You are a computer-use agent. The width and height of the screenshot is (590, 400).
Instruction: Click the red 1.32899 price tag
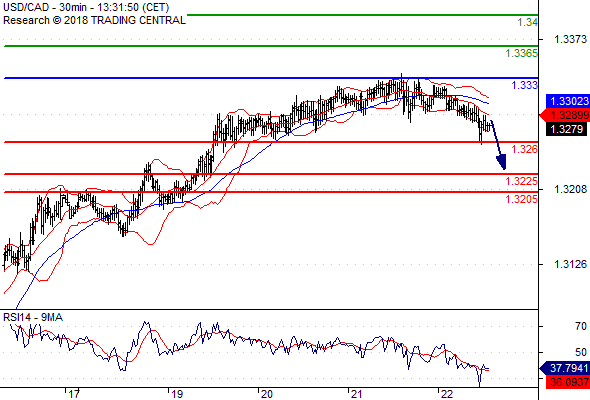click(x=564, y=115)
